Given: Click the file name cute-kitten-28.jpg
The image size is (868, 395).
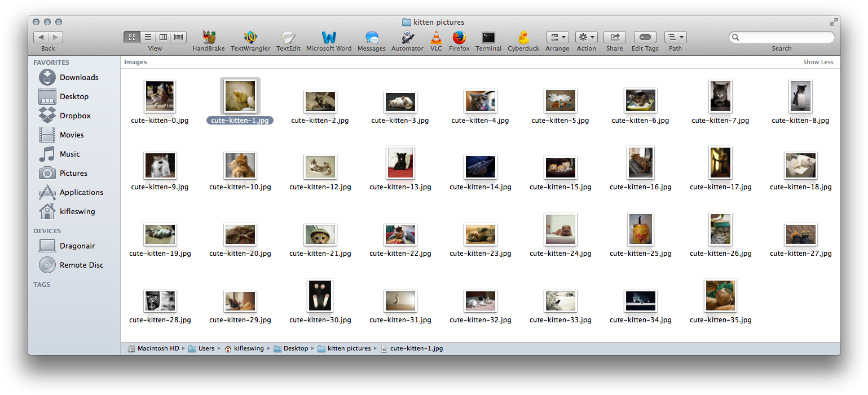Looking at the screenshot, I should pyautogui.click(x=160, y=320).
